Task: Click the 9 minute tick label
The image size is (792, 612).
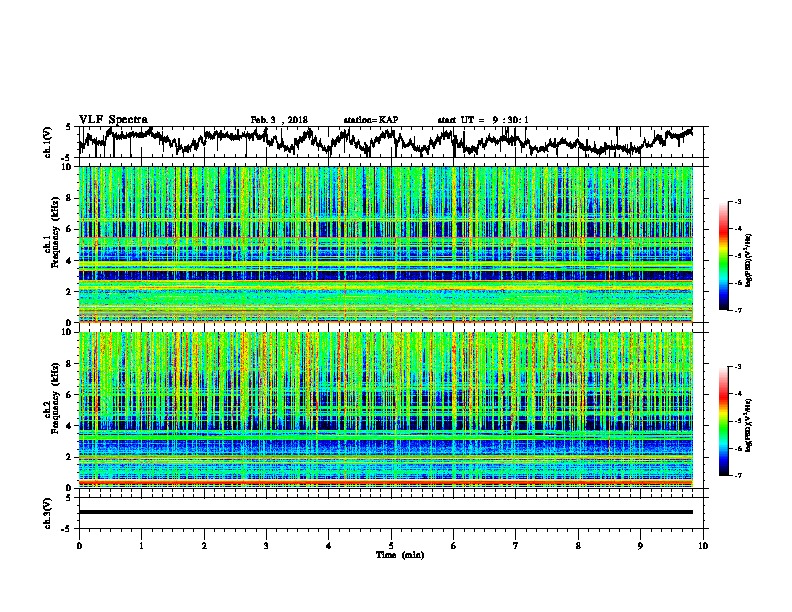Action: click(x=640, y=546)
